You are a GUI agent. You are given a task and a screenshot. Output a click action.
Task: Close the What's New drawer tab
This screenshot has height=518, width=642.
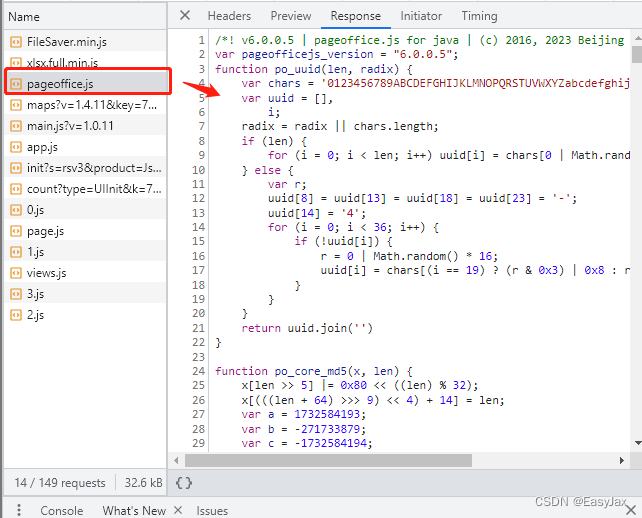click(x=178, y=510)
